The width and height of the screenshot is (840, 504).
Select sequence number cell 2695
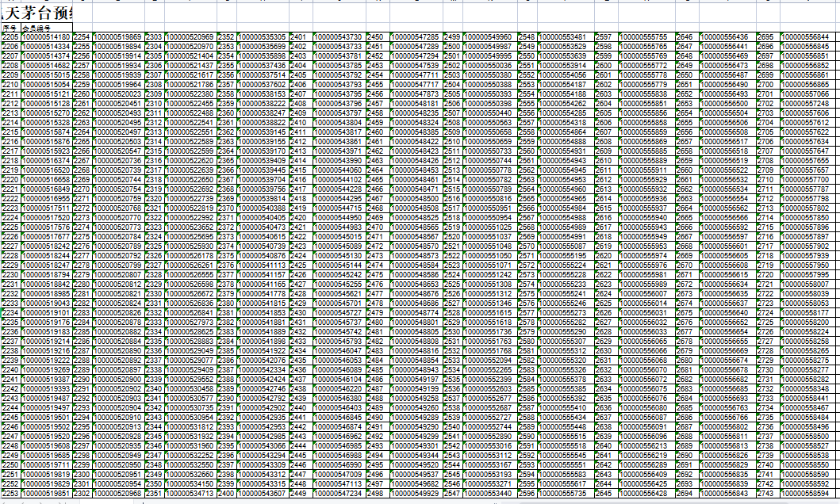point(768,37)
